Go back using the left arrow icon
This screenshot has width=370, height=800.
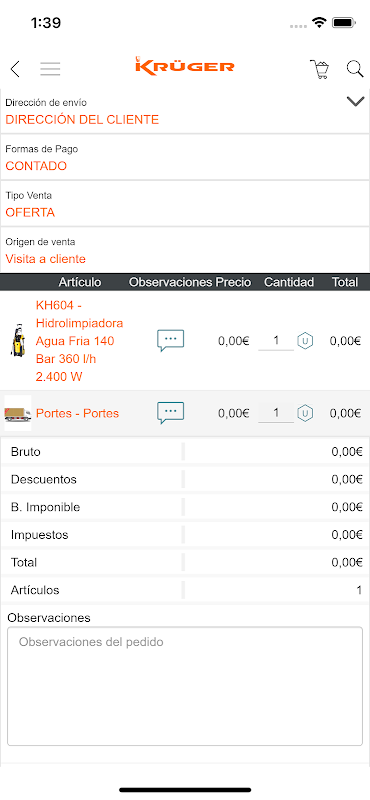click(x=15, y=68)
